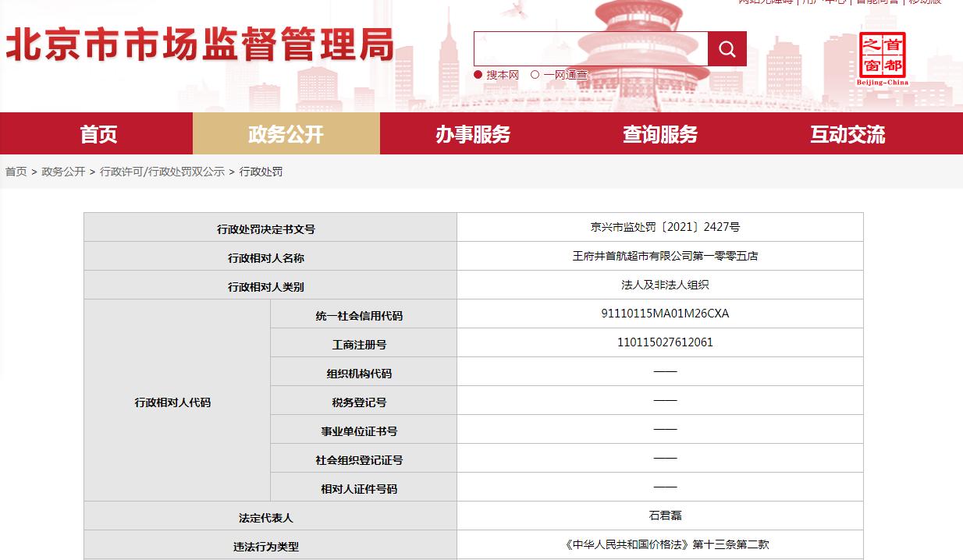Click the 行政处罚 breadcrumb link
This screenshot has width=963, height=560.
262,172
